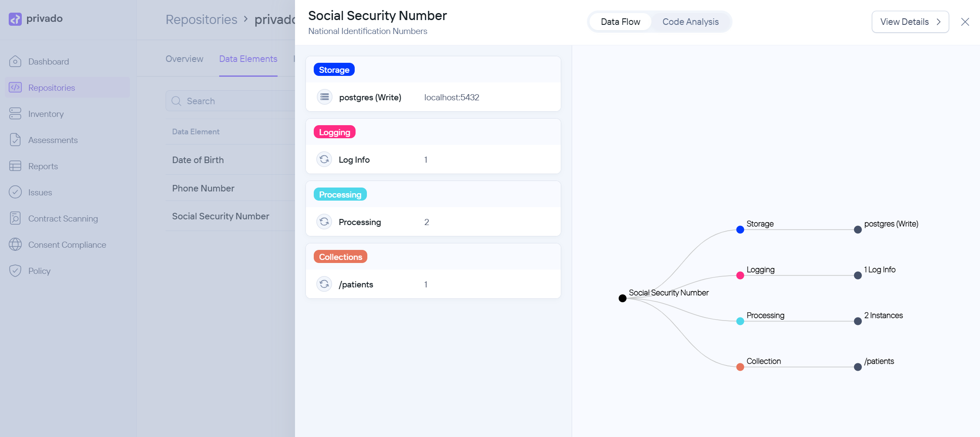Open Issues via its sidebar icon
The width and height of the screenshot is (980, 437).
pyautogui.click(x=15, y=192)
